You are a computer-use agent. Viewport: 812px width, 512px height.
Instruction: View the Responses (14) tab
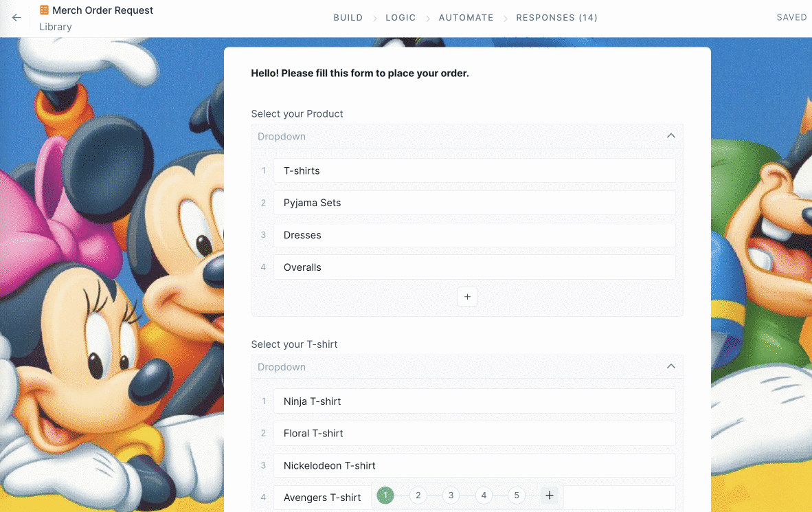pyautogui.click(x=556, y=18)
